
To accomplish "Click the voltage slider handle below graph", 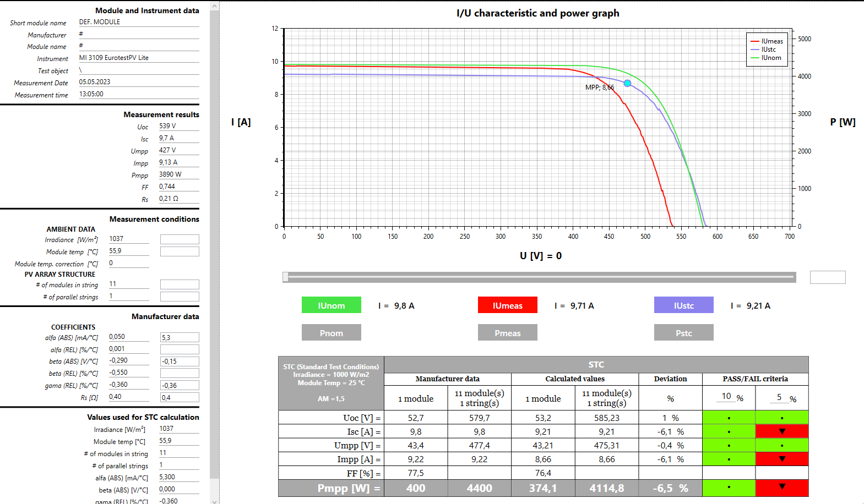I will click(x=285, y=277).
